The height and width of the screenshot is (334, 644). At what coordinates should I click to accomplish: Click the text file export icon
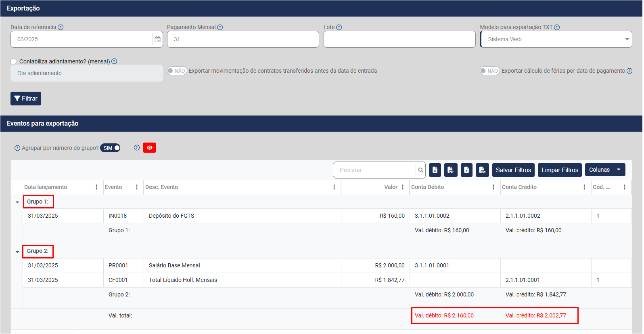tap(435, 170)
